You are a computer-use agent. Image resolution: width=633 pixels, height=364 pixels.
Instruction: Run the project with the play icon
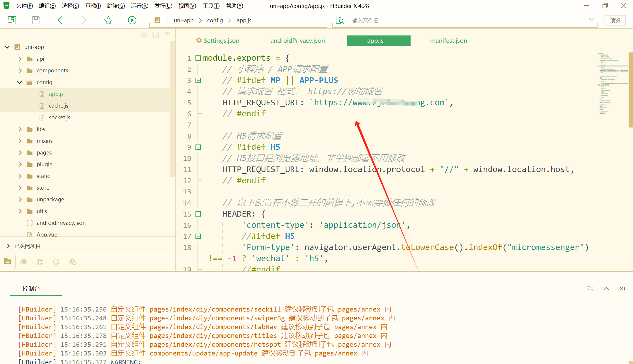(132, 20)
